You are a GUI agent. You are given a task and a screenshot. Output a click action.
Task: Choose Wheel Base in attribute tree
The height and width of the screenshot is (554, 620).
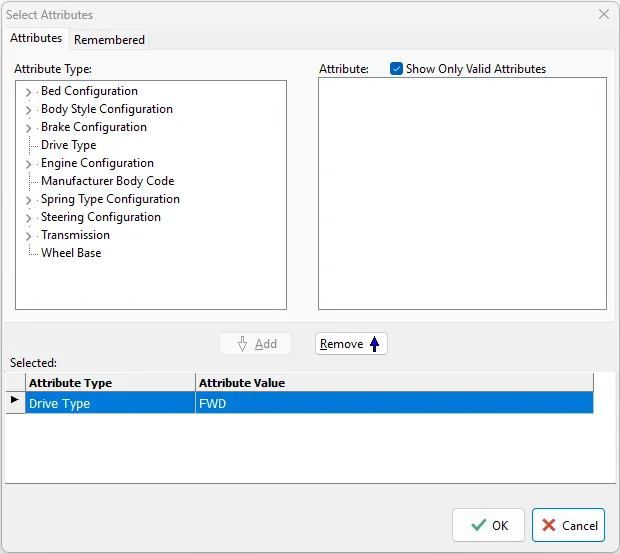pos(70,253)
